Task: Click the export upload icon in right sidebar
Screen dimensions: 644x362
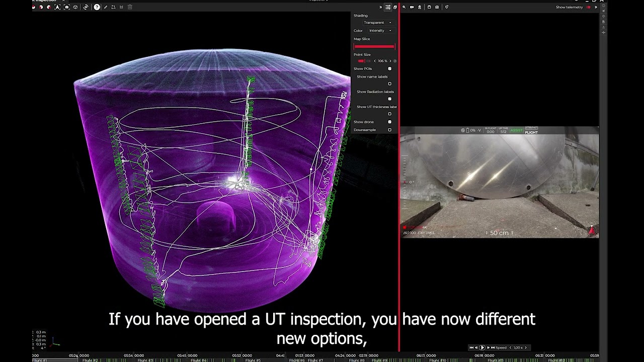Action: pyautogui.click(x=603, y=27)
